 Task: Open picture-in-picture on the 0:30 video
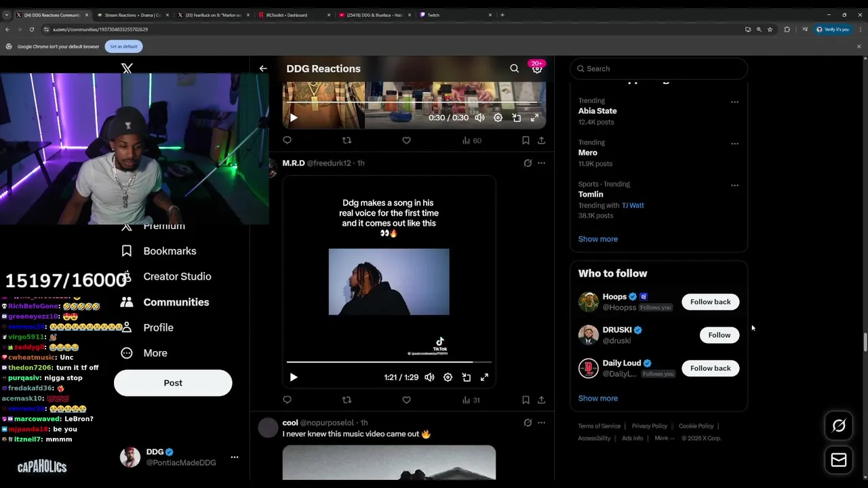(x=516, y=117)
